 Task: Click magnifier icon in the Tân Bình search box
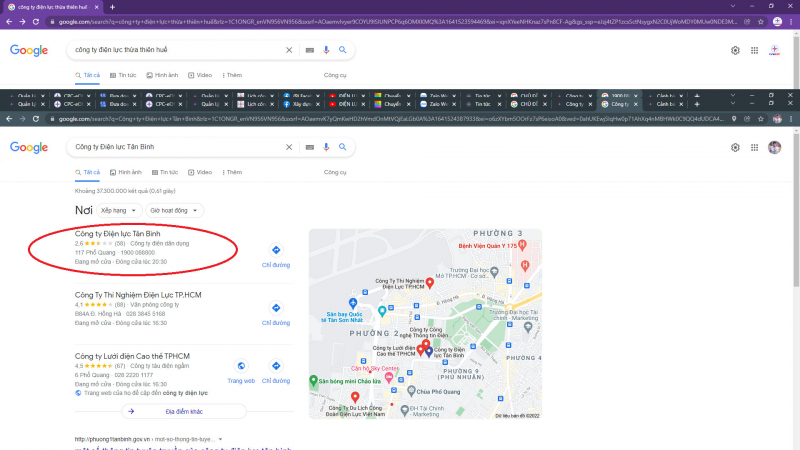click(341, 147)
